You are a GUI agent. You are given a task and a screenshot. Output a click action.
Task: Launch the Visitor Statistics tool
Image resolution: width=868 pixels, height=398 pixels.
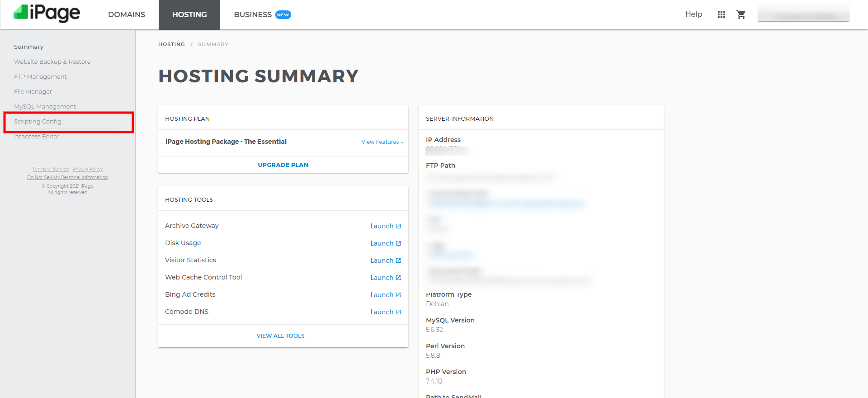pyautogui.click(x=385, y=261)
